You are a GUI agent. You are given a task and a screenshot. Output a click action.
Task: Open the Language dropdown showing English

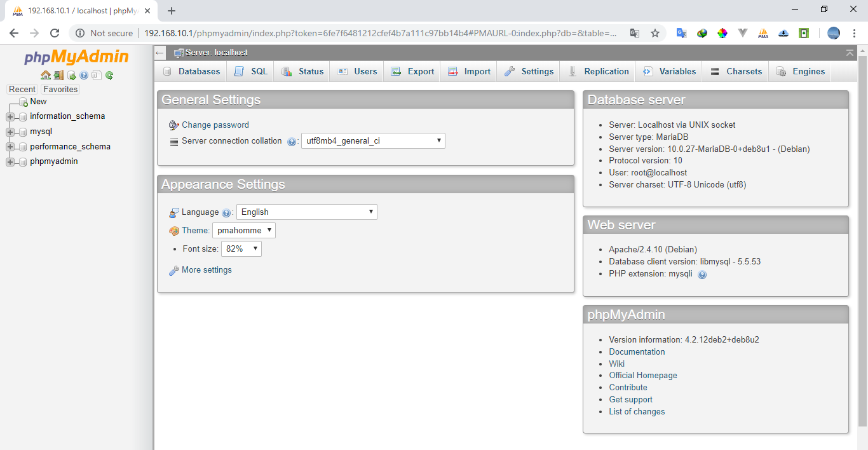[x=306, y=212]
